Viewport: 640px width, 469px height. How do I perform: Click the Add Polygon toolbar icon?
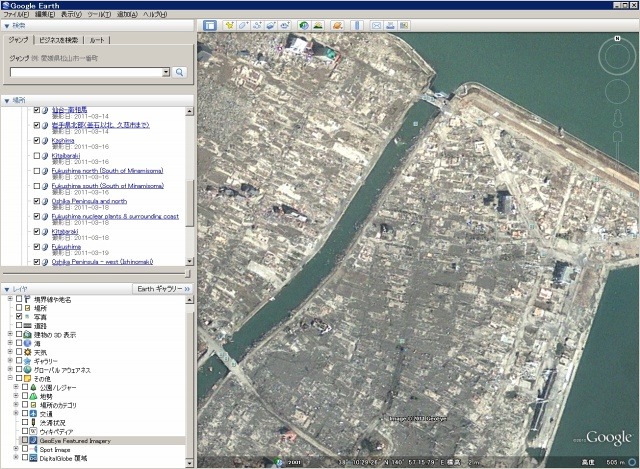[x=243, y=25]
